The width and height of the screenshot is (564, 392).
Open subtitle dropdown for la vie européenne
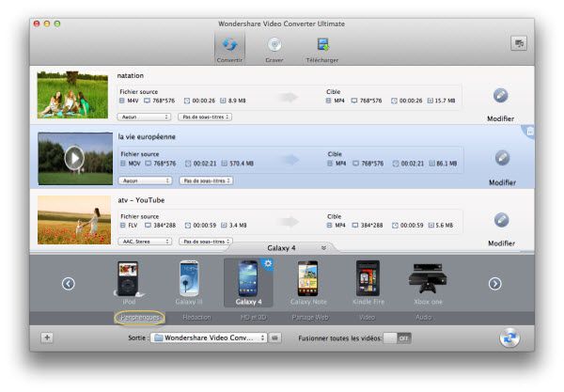[206, 180]
